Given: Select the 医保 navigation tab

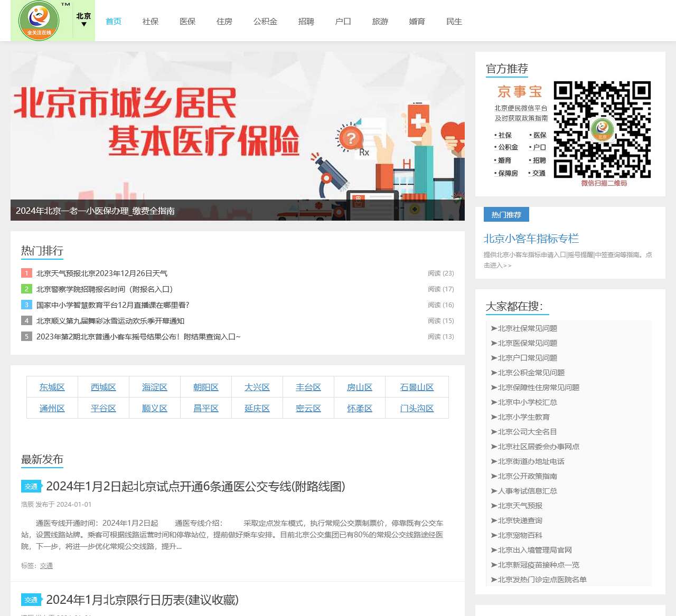Looking at the screenshot, I should [x=187, y=22].
